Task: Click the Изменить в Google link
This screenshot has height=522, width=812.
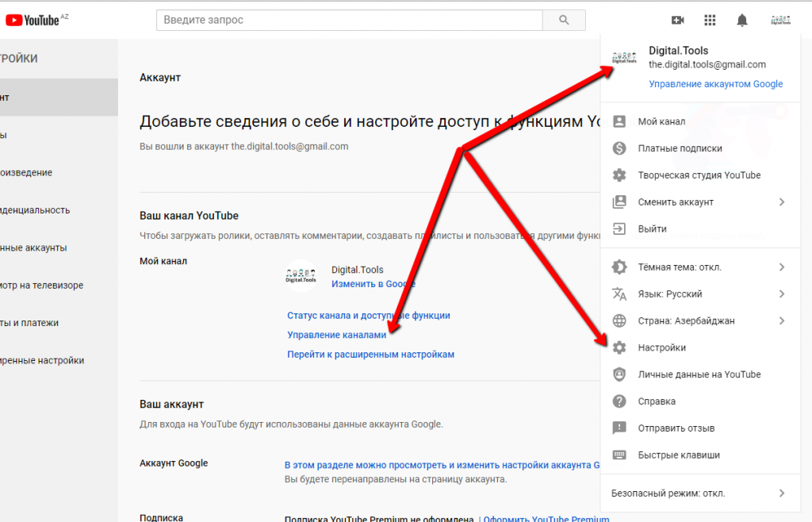Action: pos(373,284)
